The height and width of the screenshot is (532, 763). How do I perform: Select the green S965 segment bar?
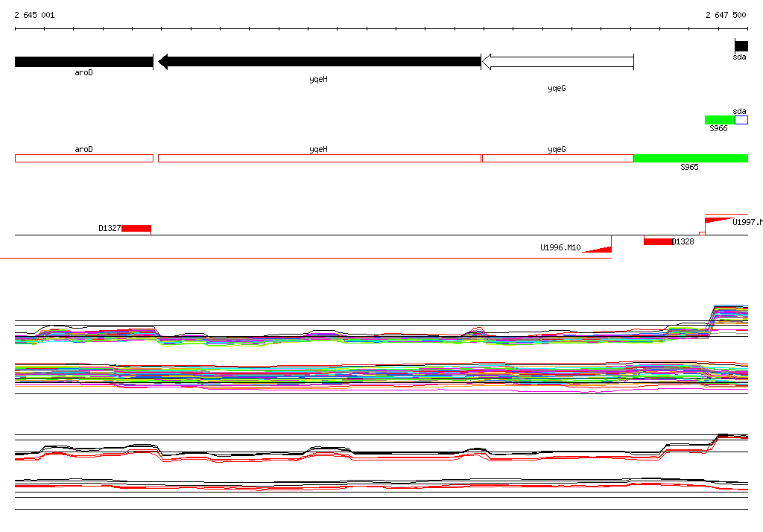pyautogui.click(x=691, y=158)
